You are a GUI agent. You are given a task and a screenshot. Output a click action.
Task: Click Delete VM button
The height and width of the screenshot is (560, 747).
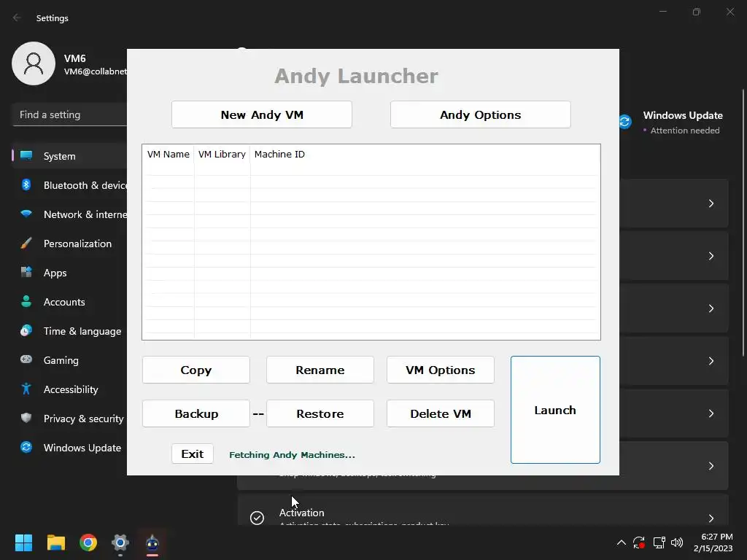pos(440,414)
